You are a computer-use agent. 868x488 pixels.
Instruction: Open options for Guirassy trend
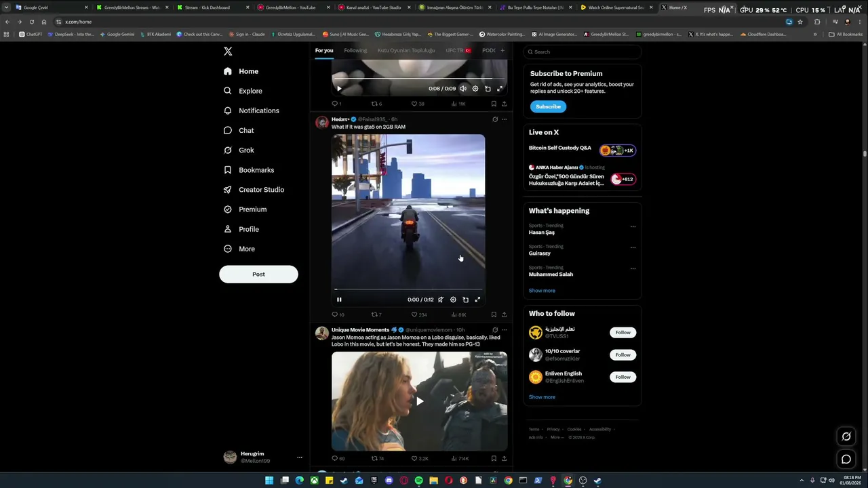[x=633, y=247]
